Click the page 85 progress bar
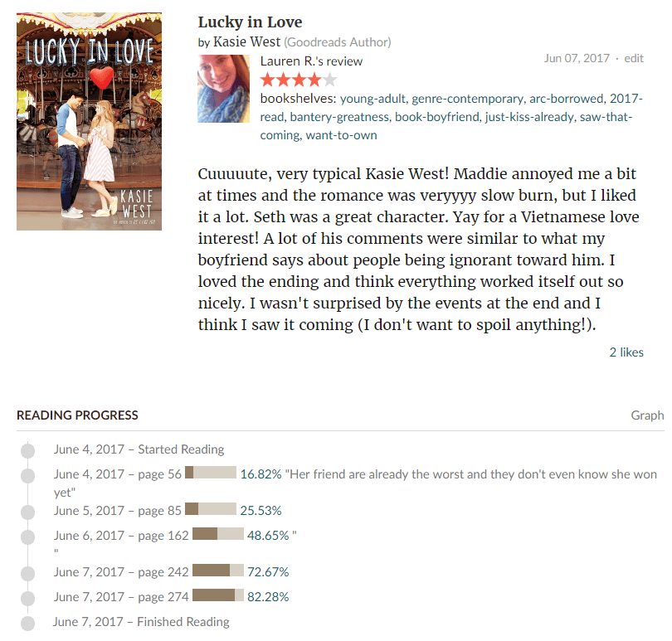Screen dimensions: 672x641 (x=211, y=509)
